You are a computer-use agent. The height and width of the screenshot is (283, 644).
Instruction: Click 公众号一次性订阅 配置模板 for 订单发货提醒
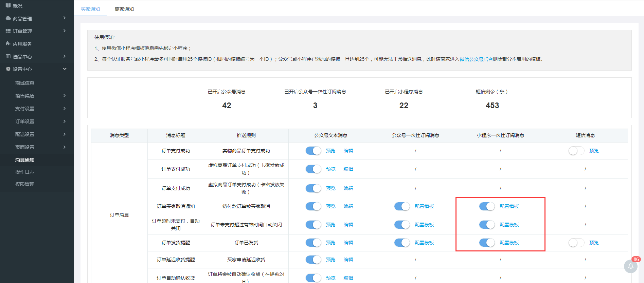(424, 243)
